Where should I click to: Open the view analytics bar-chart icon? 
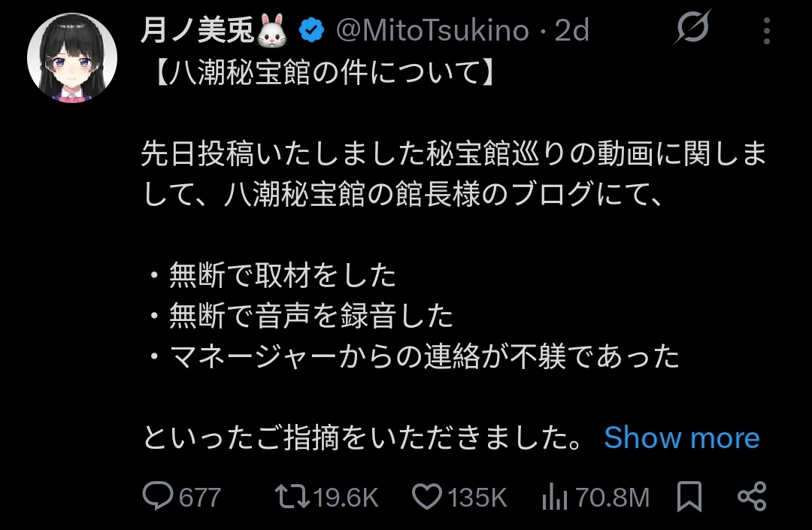coord(556,497)
